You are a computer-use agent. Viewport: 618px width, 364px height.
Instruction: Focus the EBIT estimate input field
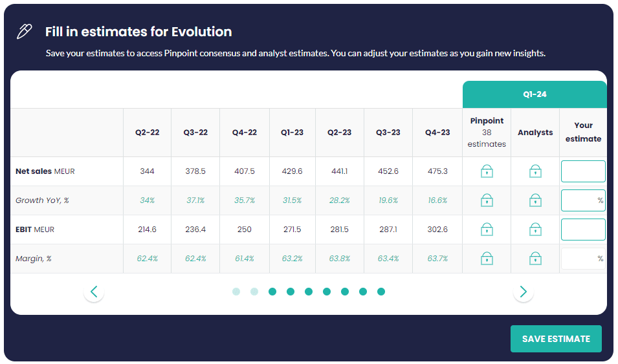point(582,230)
